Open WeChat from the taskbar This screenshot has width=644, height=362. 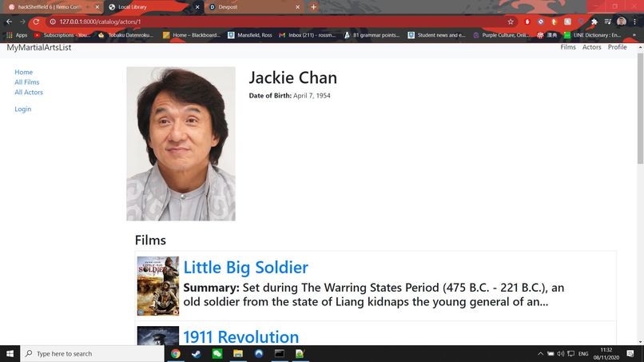point(217,353)
